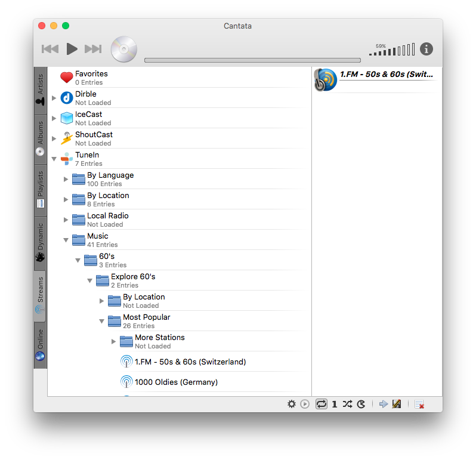Image resolution: width=476 pixels, height=460 pixels.
Task: Click the blue arrow center-on-current-track icon
Action: [x=384, y=404]
